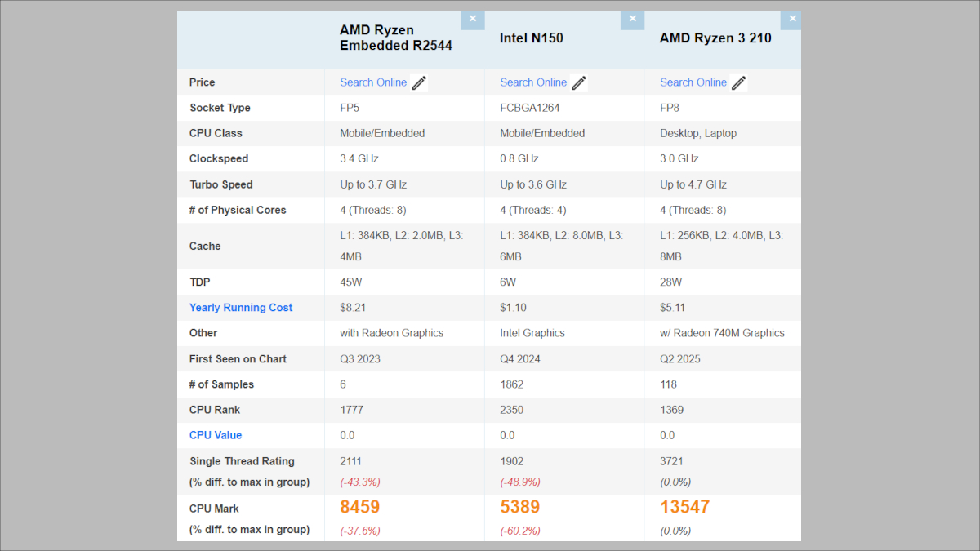This screenshot has height=551, width=980.
Task: Click the $5.11 yearly running cost
Action: (x=673, y=308)
